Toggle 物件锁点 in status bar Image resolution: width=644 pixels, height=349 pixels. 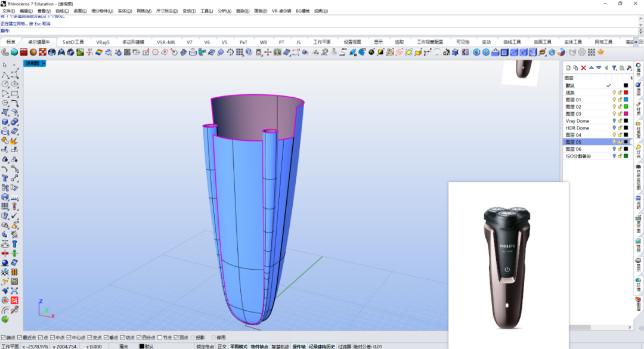pyautogui.click(x=259, y=347)
